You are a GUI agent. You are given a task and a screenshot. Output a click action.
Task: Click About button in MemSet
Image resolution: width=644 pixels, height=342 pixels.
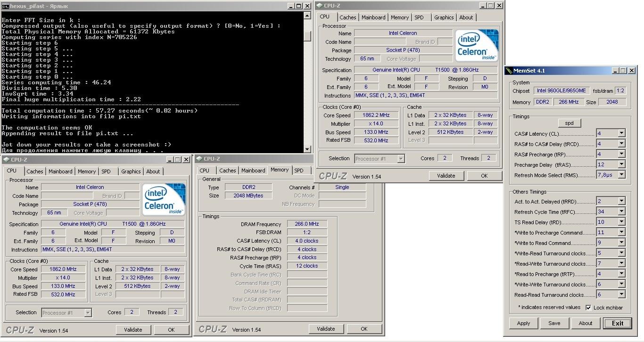586,323
